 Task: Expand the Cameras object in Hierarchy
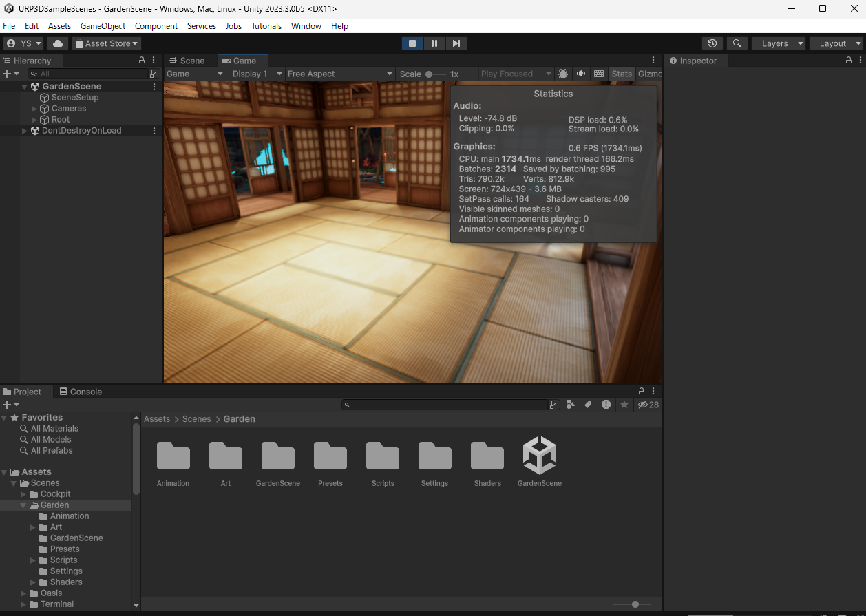(x=34, y=109)
